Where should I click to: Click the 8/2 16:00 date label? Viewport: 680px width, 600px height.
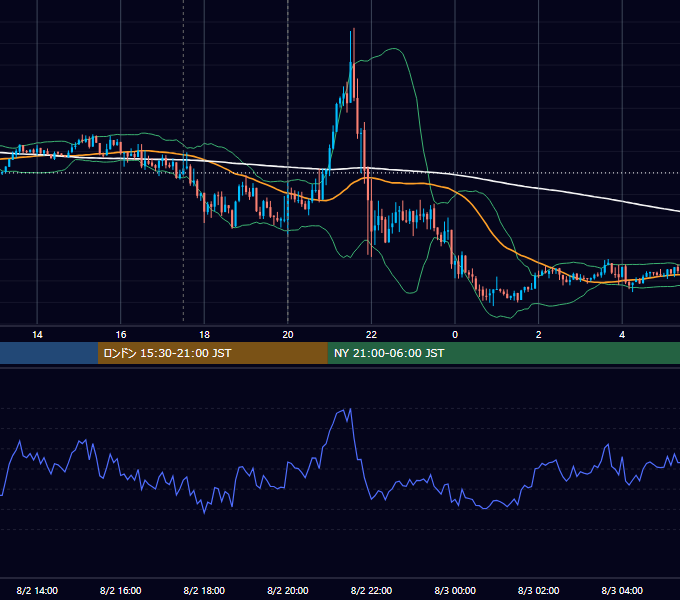coord(121,590)
